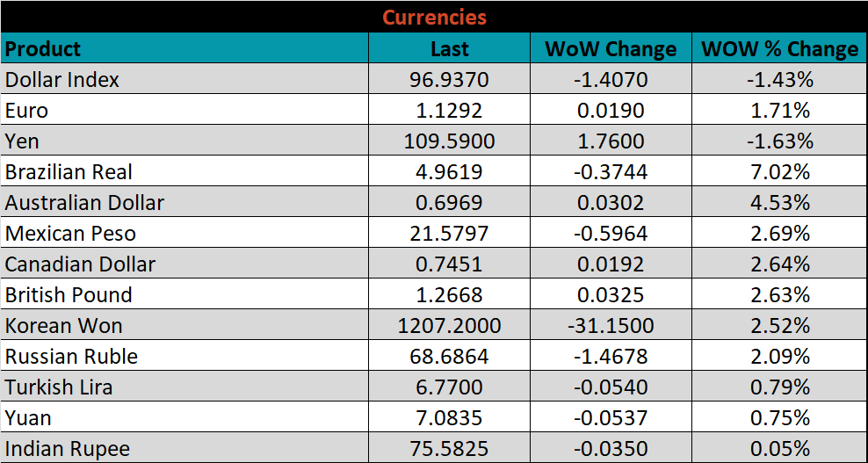
Task: Select the Yen product cell
Action: pos(23,141)
